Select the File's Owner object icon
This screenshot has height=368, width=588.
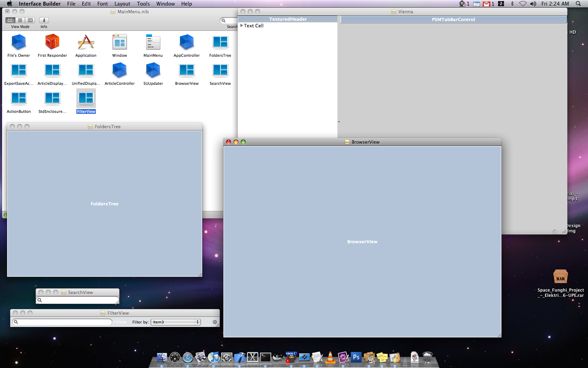point(19,42)
